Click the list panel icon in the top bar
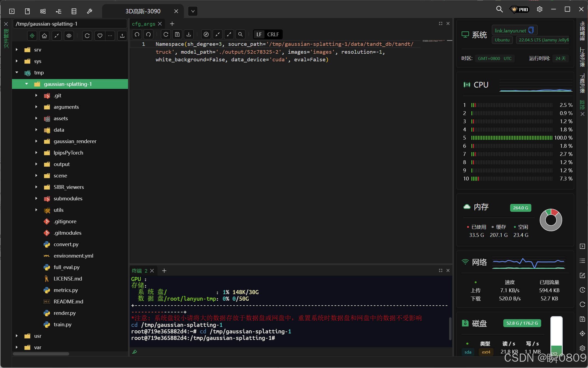The image size is (588, 368). click(x=74, y=11)
